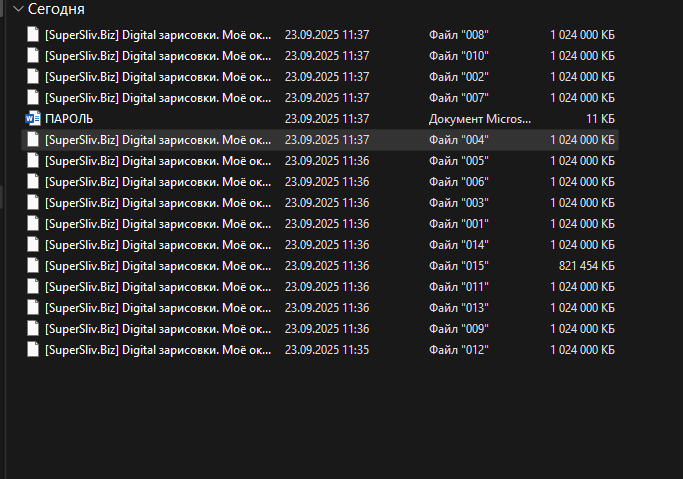Click the date 23.09.2025 11:35
This screenshot has height=479, width=683.
coord(327,350)
